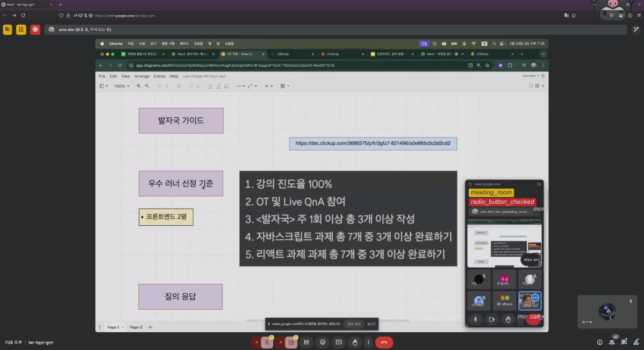Select the OT 자료 - draw.io Chrome tab
Image resolution: width=644 pixels, height=350 pixels.
[242, 54]
